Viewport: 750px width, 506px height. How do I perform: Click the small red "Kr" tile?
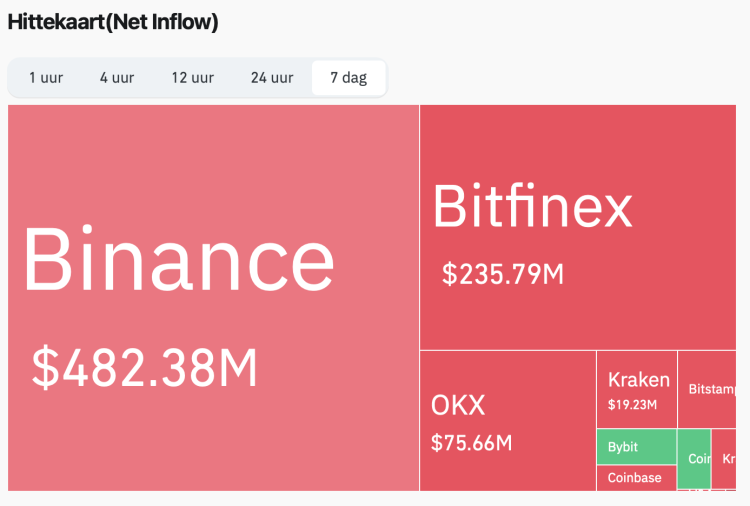pos(728,458)
